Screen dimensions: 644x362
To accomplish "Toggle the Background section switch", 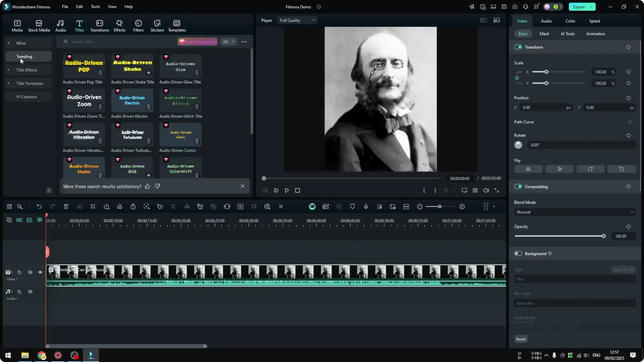I will [518, 253].
